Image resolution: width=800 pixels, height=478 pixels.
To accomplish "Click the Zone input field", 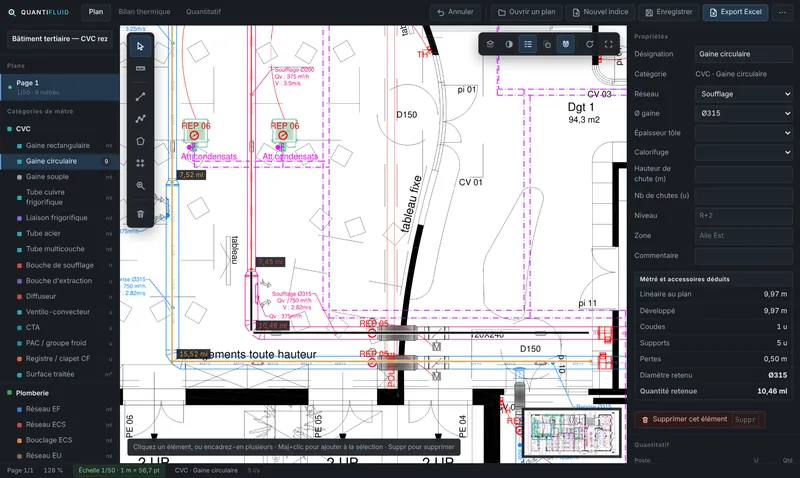I will tap(744, 235).
